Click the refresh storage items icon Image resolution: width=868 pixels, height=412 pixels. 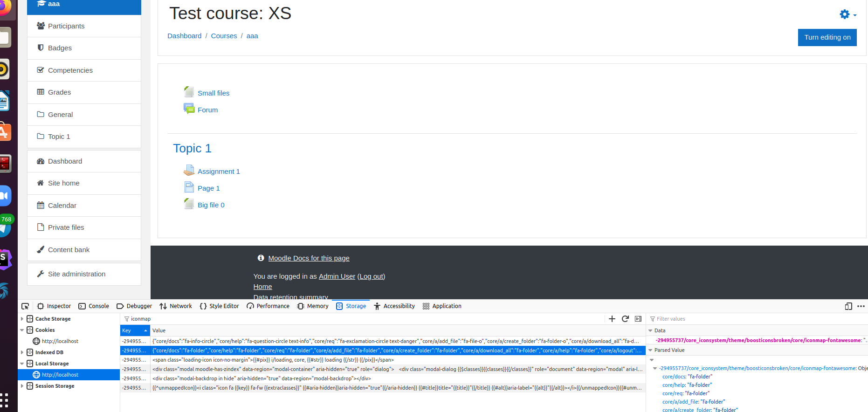coord(625,319)
